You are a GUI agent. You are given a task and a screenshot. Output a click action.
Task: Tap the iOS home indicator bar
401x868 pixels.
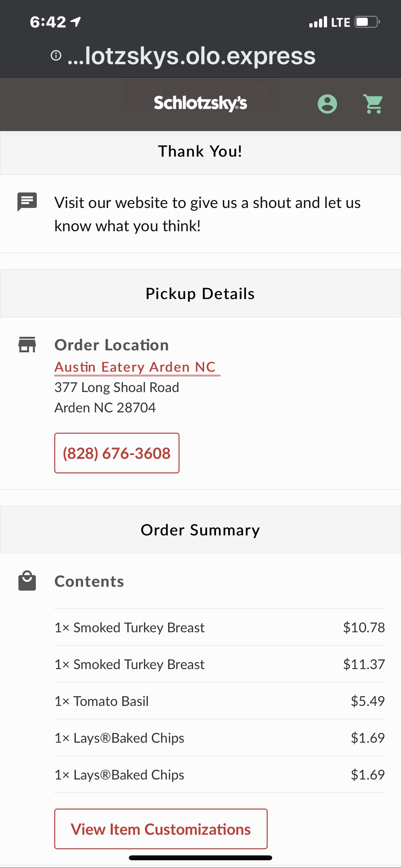200,858
